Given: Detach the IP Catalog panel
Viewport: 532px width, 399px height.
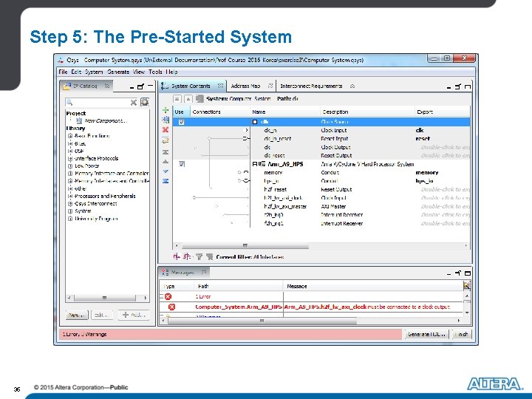Looking at the screenshot, I should (x=140, y=86).
